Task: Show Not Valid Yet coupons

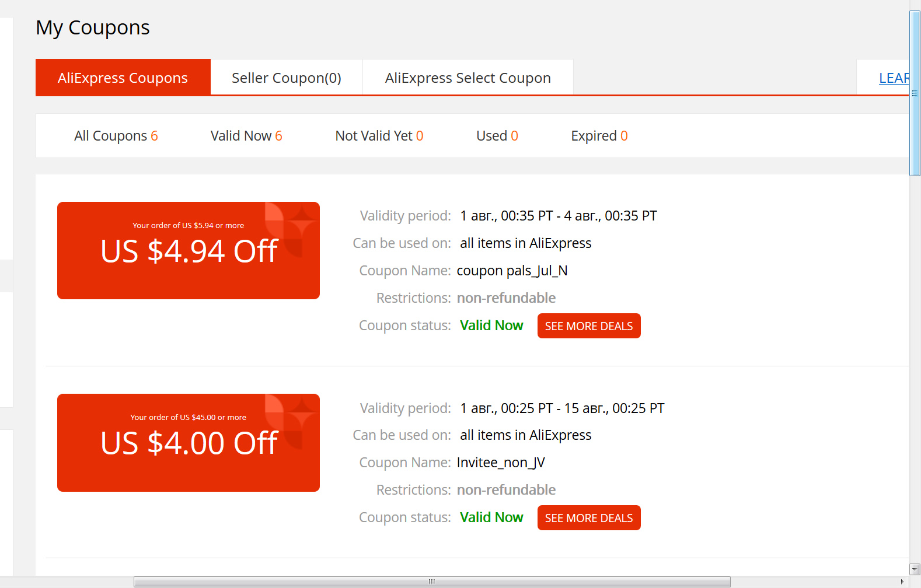Action: (379, 136)
